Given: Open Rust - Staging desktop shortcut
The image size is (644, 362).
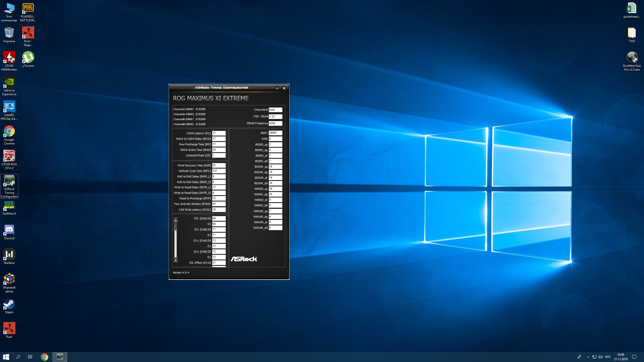Looking at the screenshot, I should tap(28, 37).
